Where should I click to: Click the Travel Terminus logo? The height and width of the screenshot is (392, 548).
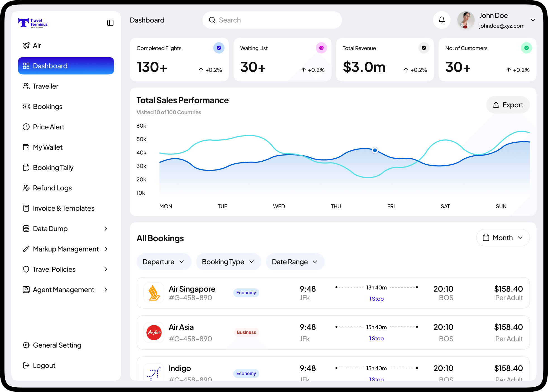(x=33, y=23)
